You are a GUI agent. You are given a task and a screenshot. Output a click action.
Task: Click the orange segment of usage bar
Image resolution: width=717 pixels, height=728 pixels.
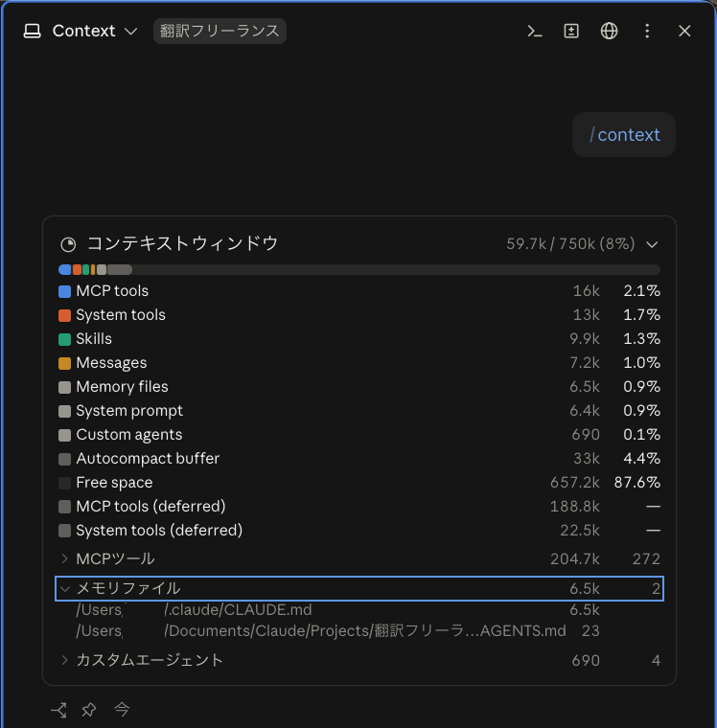click(77, 269)
